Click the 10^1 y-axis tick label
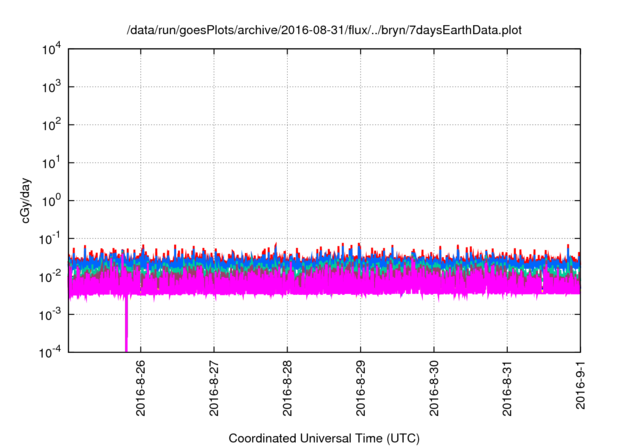This screenshot has height=448, width=640. click(x=51, y=162)
